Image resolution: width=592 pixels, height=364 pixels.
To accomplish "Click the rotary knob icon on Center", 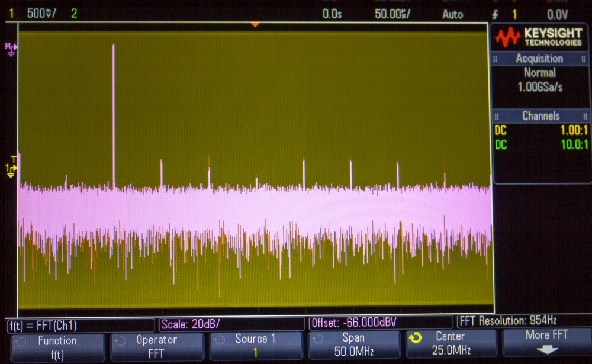I will click(415, 337).
